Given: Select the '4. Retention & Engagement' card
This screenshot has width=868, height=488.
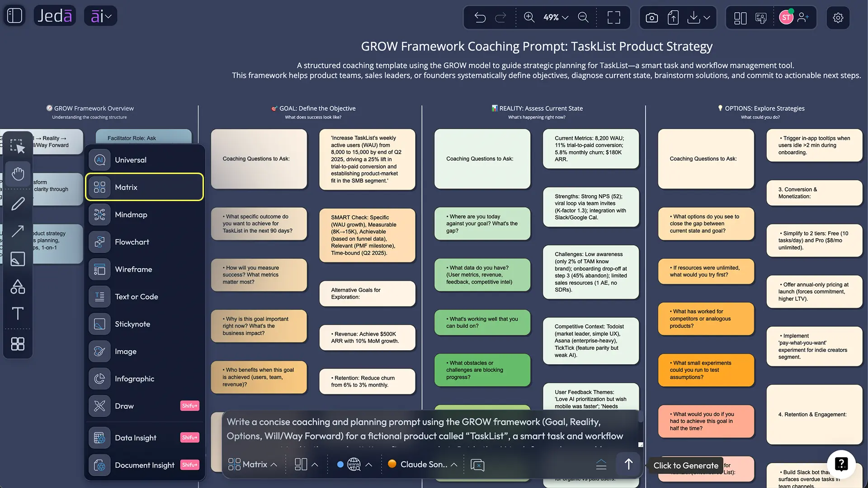Looking at the screenshot, I should pos(814,414).
